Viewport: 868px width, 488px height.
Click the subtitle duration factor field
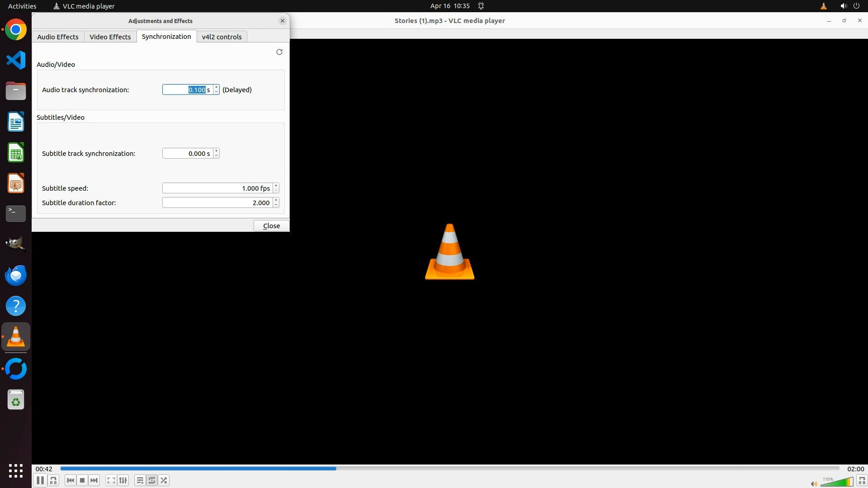217,203
